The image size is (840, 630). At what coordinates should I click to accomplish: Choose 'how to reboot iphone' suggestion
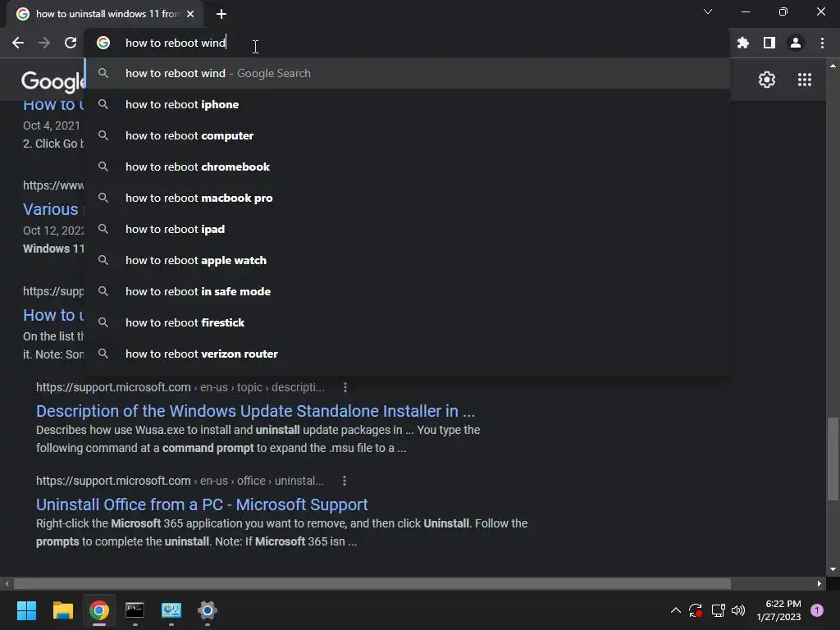[x=407, y=104]
